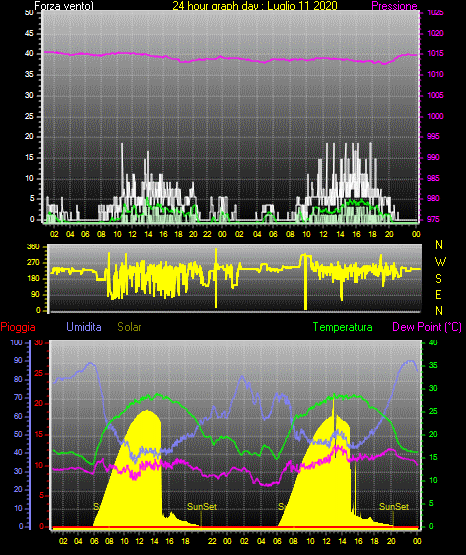The height and width of the screenshot is (555, 466).
Task: Click '270' on the wind direction axis
Action: pos(34,263)
